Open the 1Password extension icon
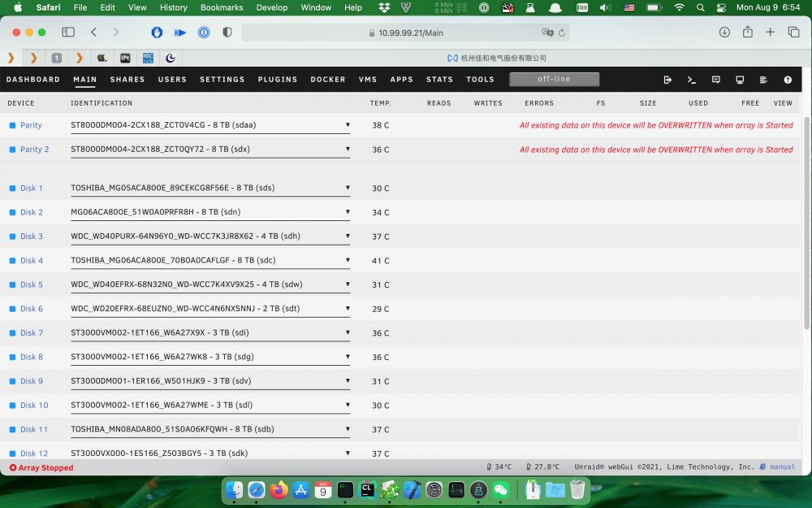 click(204, 33)
